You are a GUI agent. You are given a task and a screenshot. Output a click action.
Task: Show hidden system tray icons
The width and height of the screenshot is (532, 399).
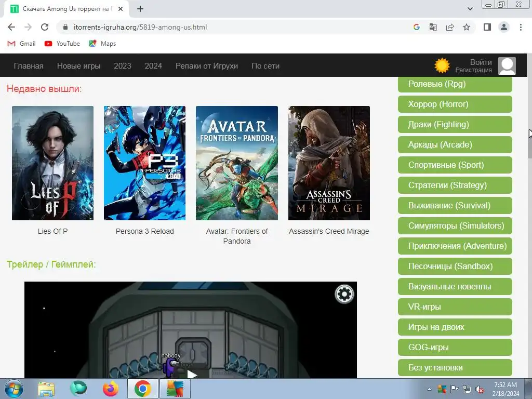pos(429,389)
